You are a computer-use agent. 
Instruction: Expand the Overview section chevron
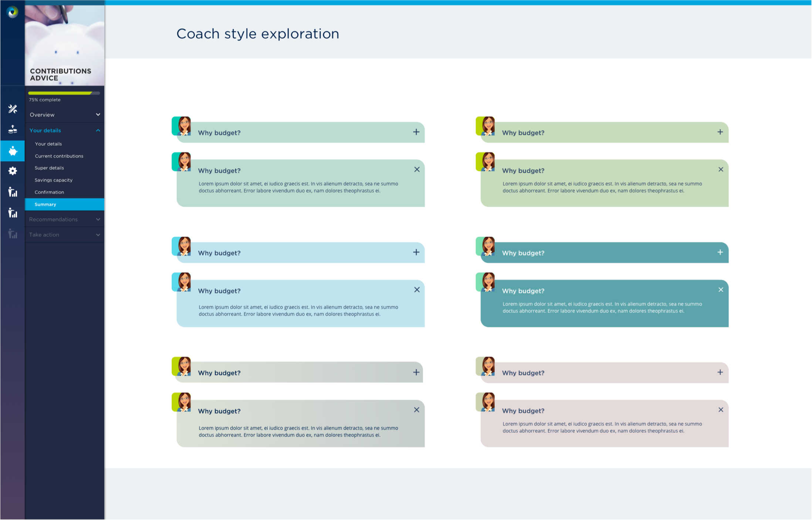(x=98, y=115)
